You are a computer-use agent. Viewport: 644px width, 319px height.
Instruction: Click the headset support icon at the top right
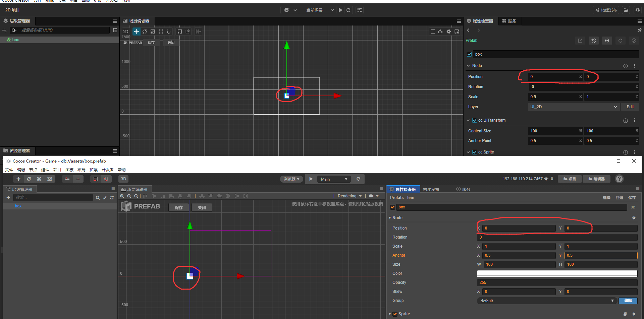coord(637,10)
